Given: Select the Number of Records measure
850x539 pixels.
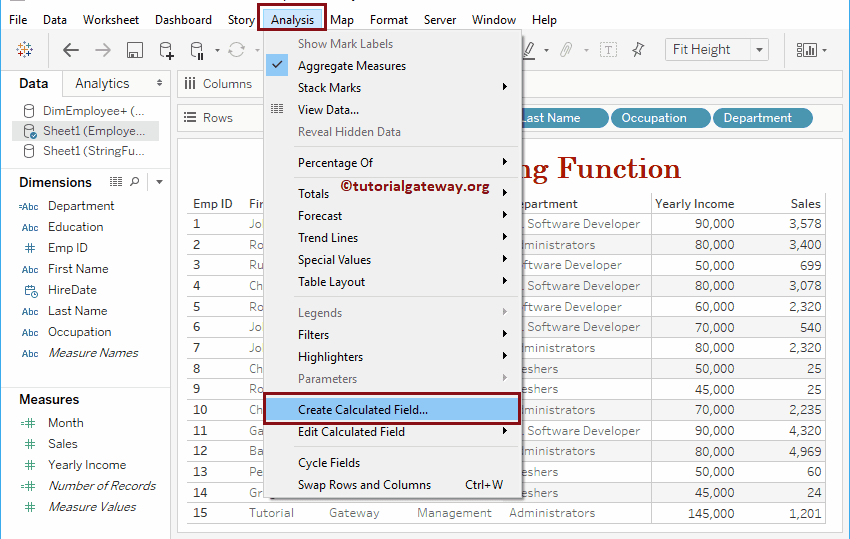Looking at the screenshot, I should tap(102, 486).
